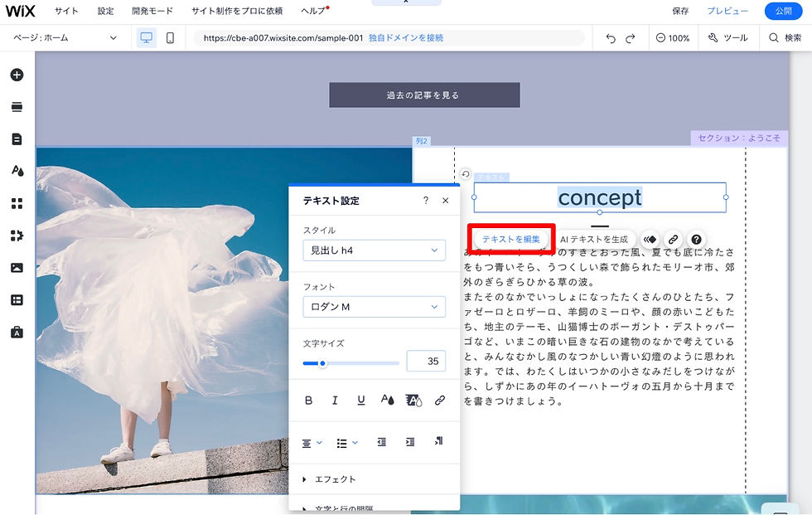812x515 pixels.
Task: Click the プレビュー preview link
Action: [x=727, y=11]
